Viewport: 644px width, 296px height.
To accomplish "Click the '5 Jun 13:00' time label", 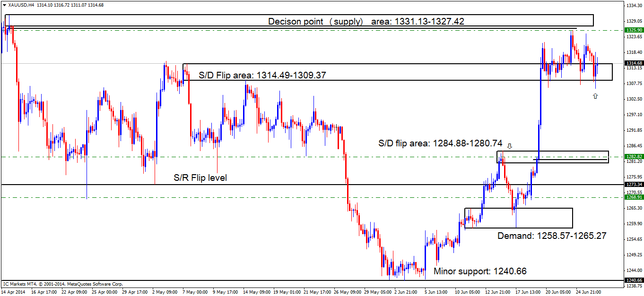I will [437, 292].
